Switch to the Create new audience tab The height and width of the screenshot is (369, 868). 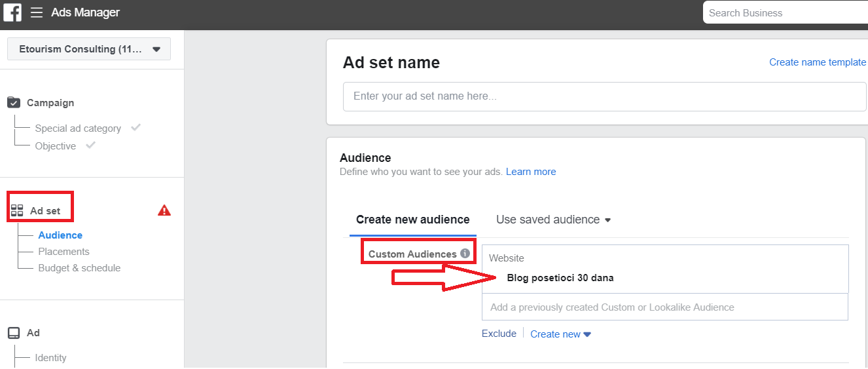click(x=412, y=220)
